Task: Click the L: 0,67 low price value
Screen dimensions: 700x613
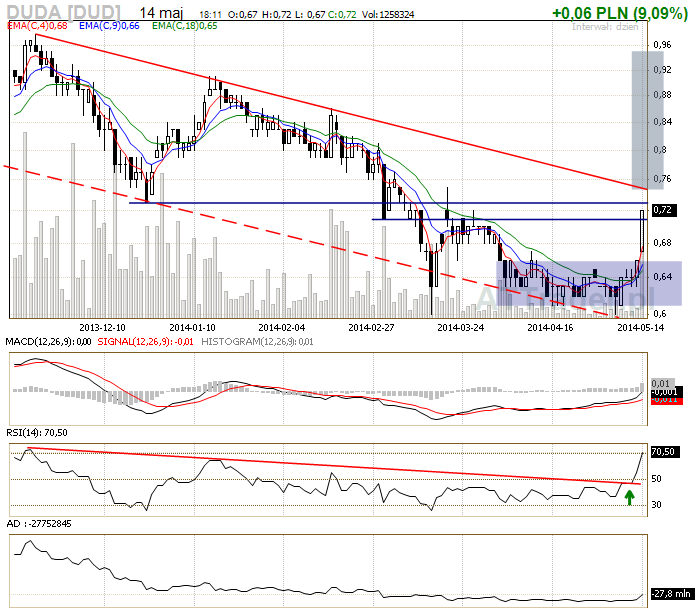Action: click(x=310, y=15)
